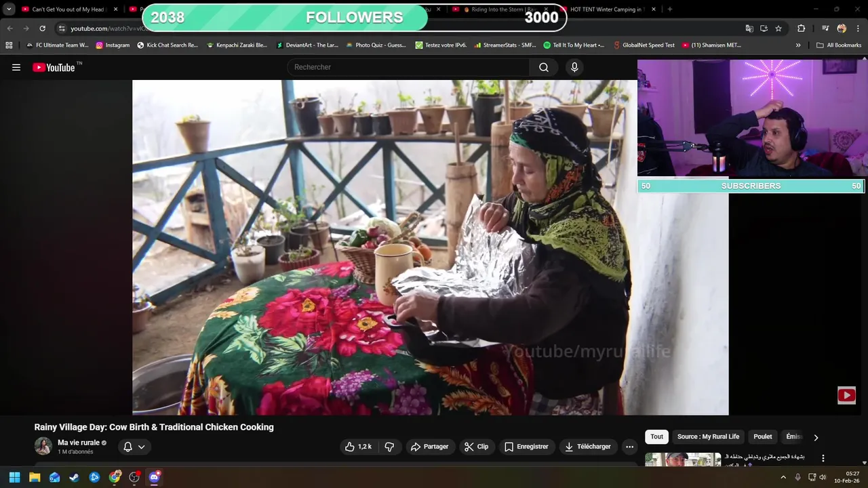This screenshot has width=868, height=488.
Task: Open Kenpachi Zaraki bookmark
Action: click(x=237, y=45)
